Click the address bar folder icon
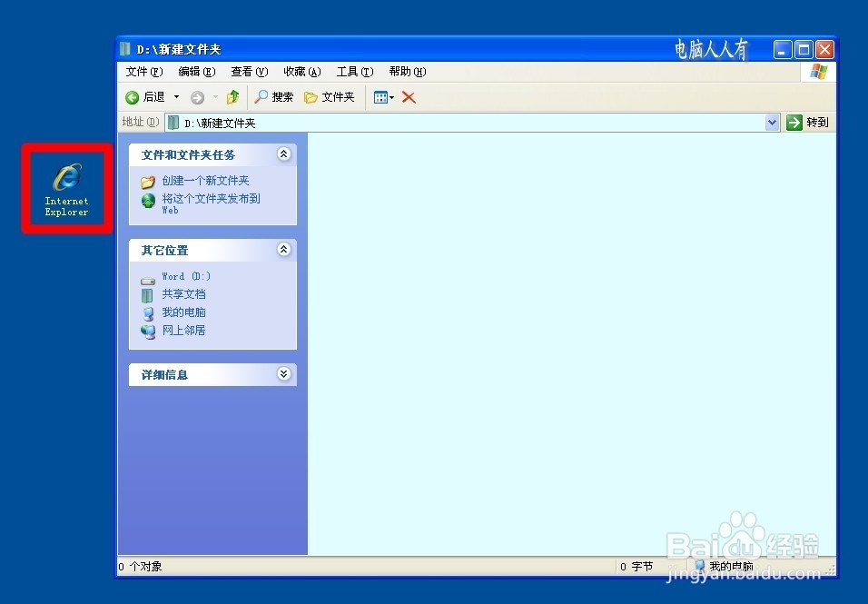The width and height of the screenshot is (868, 604). (x=173, y=123)
